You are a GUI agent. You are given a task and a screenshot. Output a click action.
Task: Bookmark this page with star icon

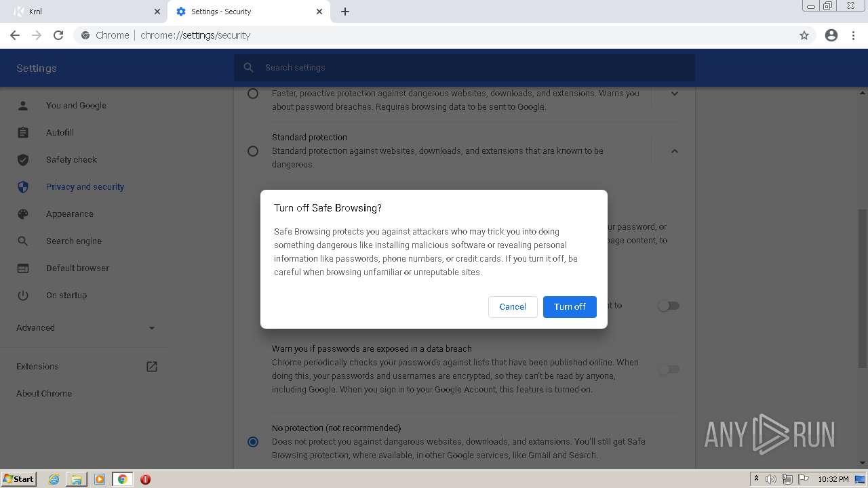(804, 35)
